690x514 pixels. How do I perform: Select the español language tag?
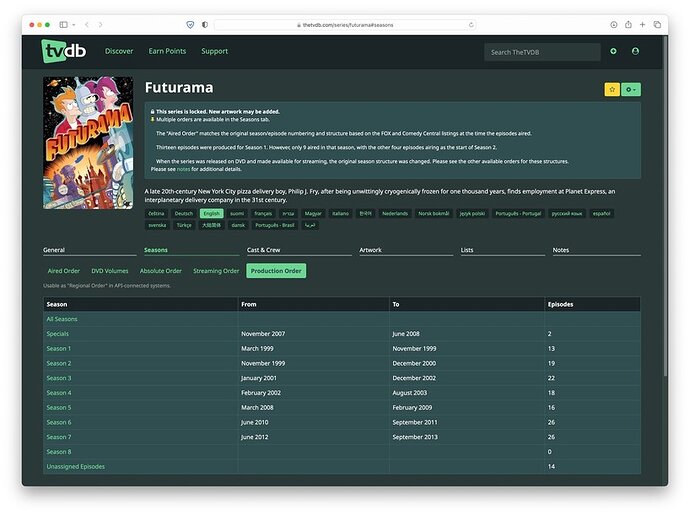coord(601,213)
